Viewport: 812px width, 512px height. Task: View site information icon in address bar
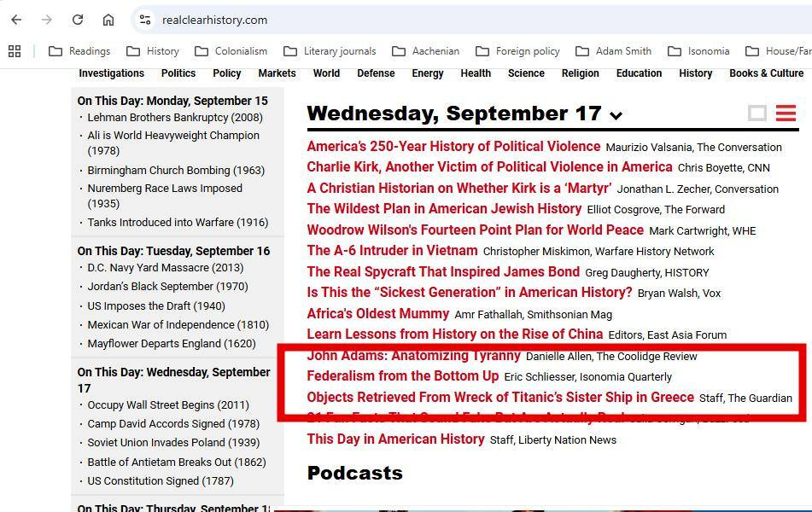point(145,20)
